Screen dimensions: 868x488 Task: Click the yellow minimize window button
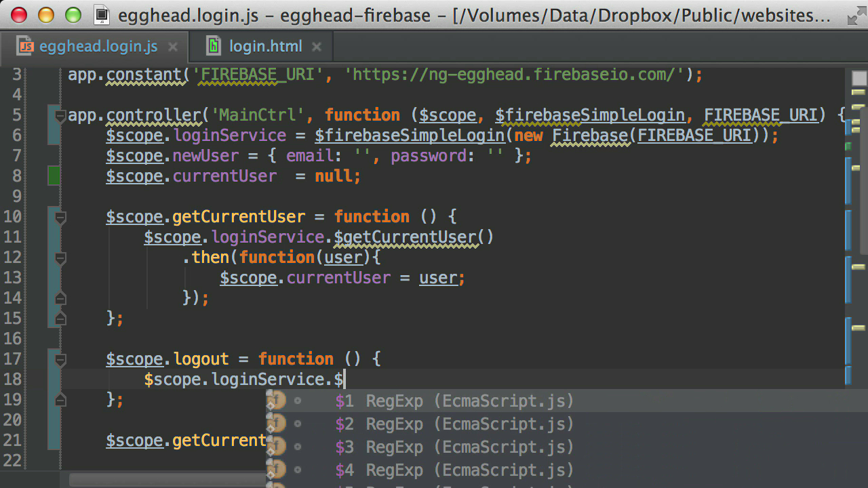(x=46, y=15)
